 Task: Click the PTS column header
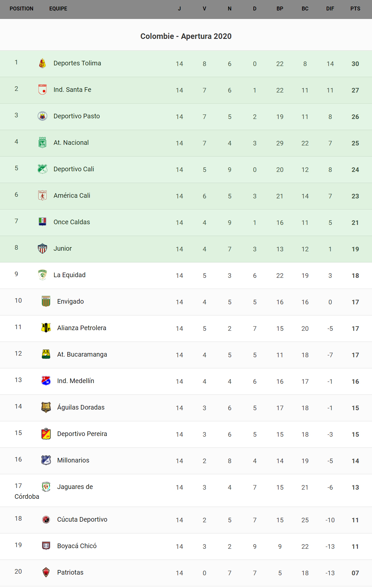355,9
